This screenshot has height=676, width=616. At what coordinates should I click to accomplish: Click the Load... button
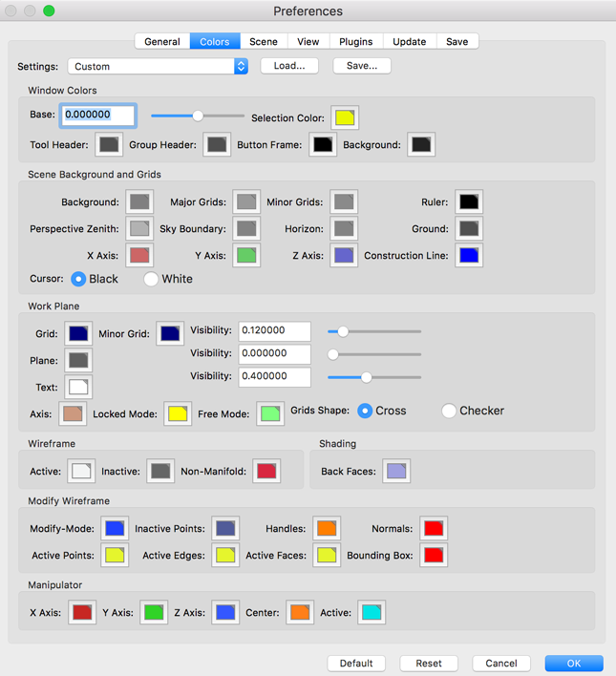click(289, 66)
